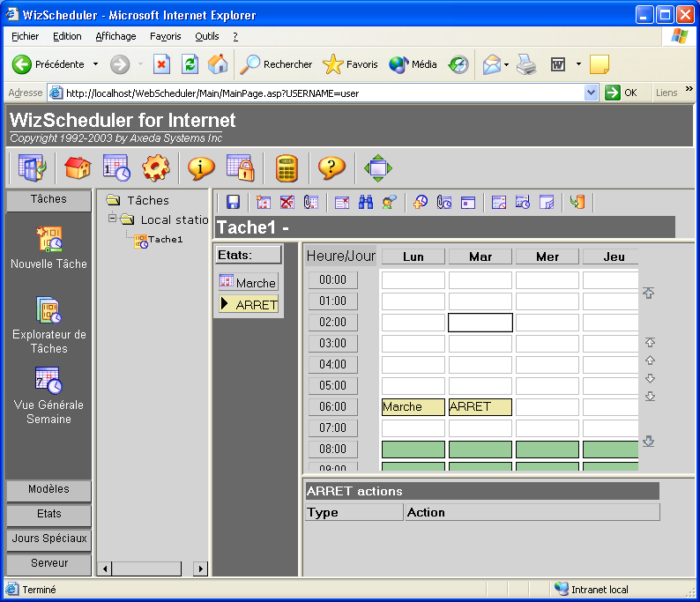700x602 pixels.
Task: Click the Mer day column header
Action: point(547,257)
